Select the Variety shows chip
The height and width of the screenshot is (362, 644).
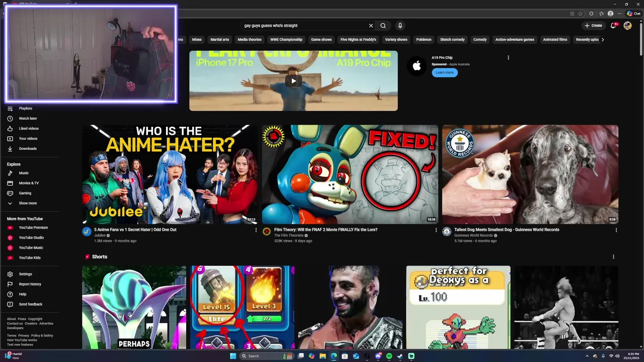396,40
